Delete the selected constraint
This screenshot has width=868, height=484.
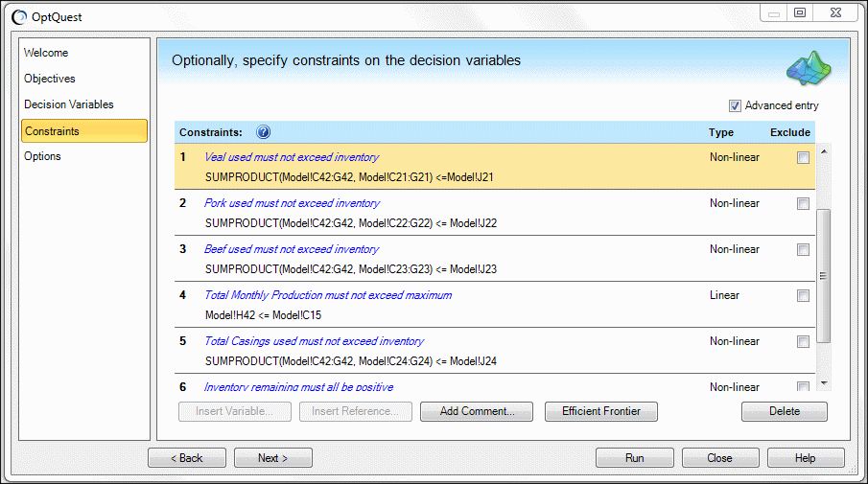[x=785, y=411]
